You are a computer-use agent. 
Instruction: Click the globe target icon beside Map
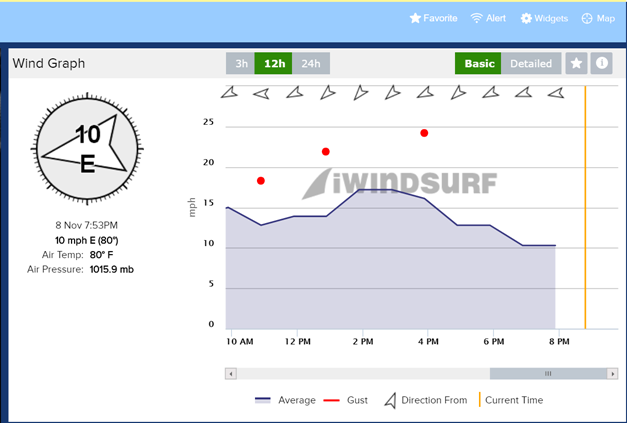coord(587,18)
